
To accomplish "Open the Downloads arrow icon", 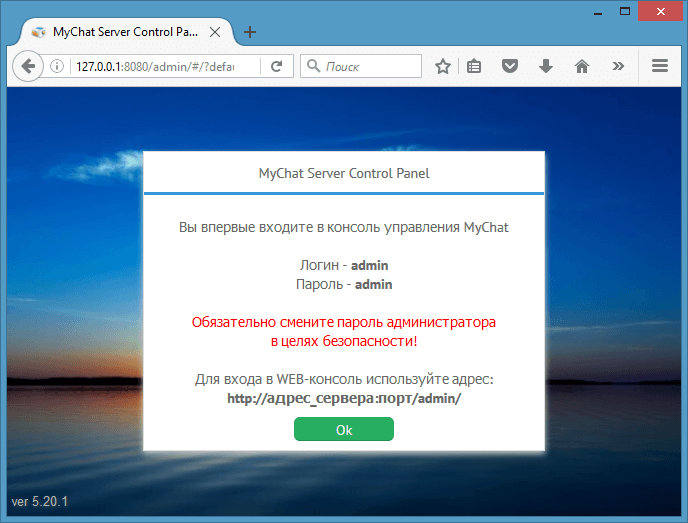I will coord(545,67).
